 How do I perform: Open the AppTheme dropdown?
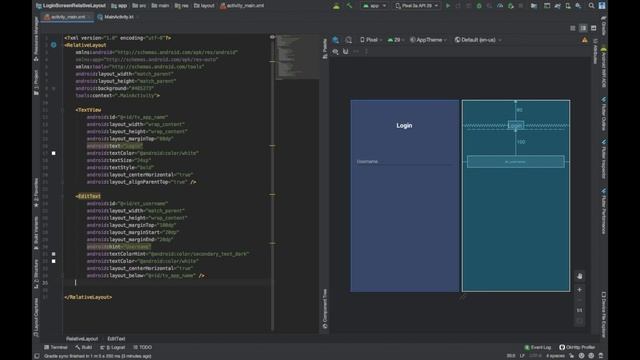click(x=428, y=40)
